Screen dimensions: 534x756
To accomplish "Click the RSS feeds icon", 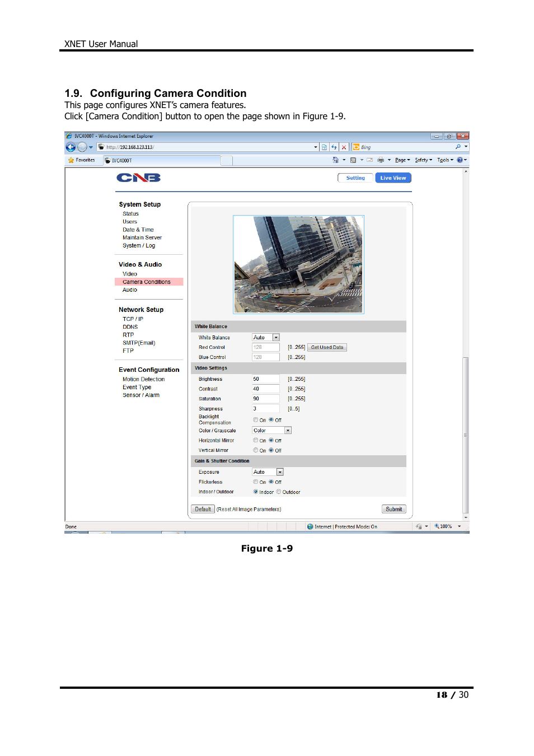I will [353, 160].
